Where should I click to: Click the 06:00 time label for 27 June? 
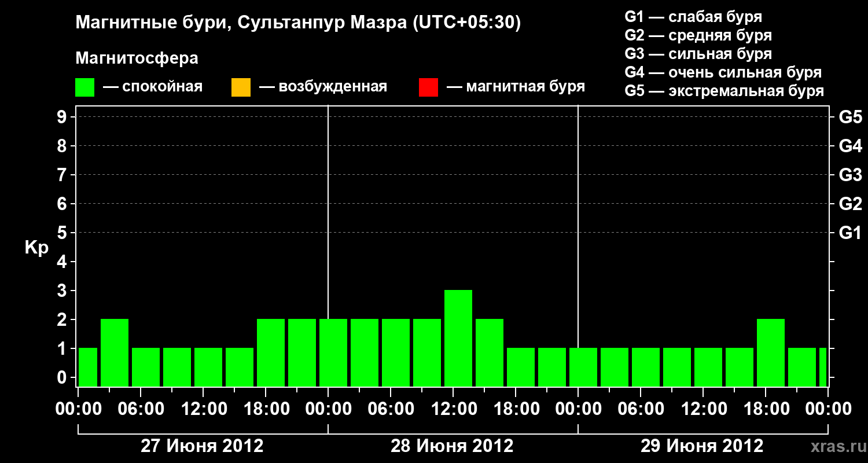pos(141,409)
